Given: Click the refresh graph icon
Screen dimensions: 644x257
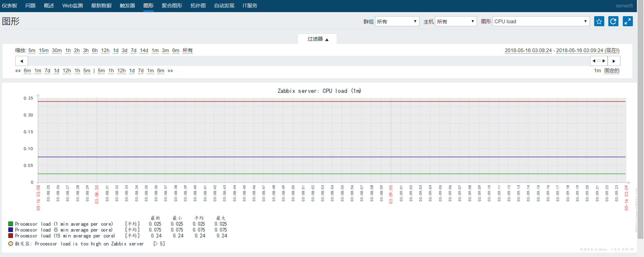Looking at the screenshot, I should [x=613, y=21].
